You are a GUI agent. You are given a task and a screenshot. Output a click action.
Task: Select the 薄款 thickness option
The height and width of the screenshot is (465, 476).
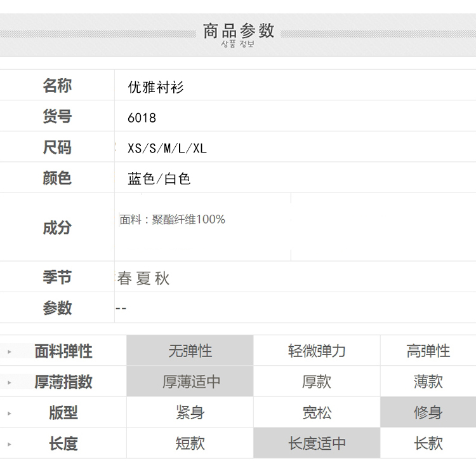(428, 382)
